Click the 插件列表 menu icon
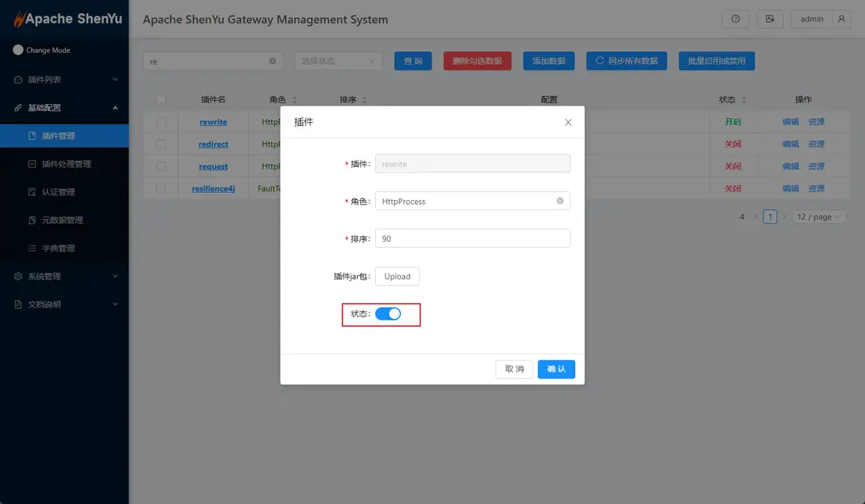 tap(17, 80)
